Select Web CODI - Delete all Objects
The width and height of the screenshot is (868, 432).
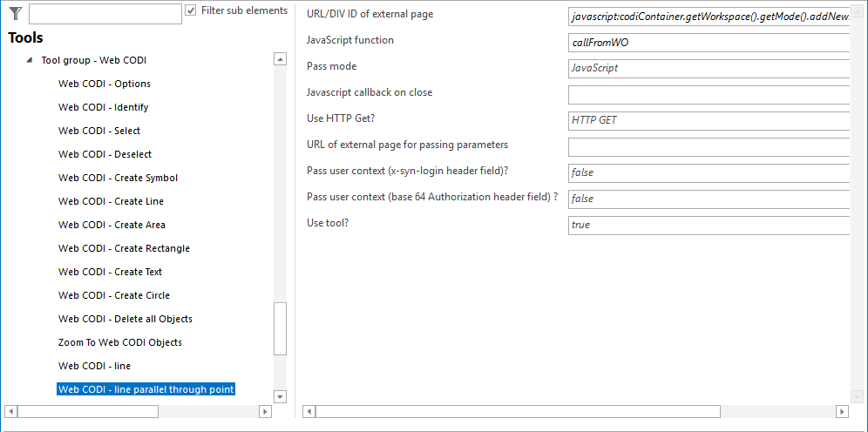pyautogui.click(x=125, y=319)
